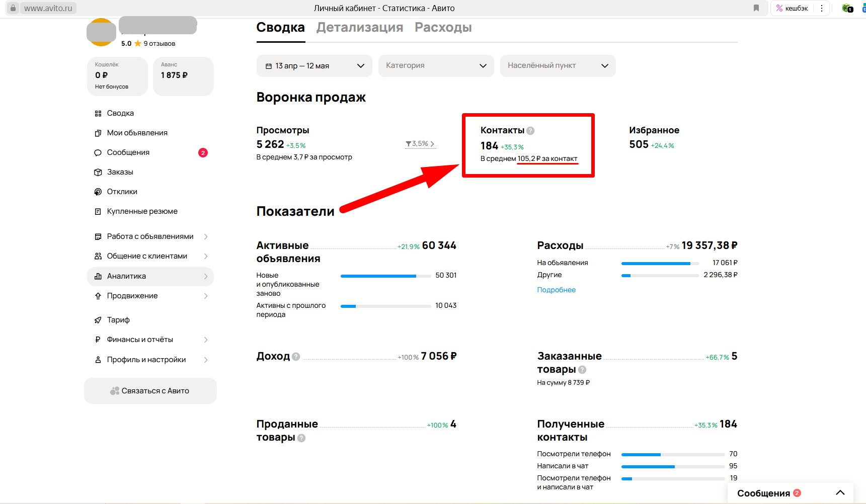Open the date range dropdown 13 апр – 12 мая
This screenshot has width=866, height=504.
click(x=314, y=66)
